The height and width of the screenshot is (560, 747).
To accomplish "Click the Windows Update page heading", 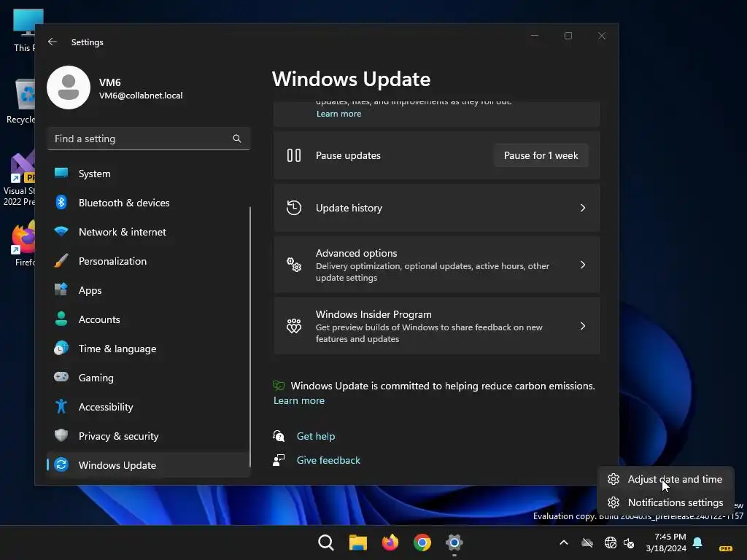I will coord(351,79).
